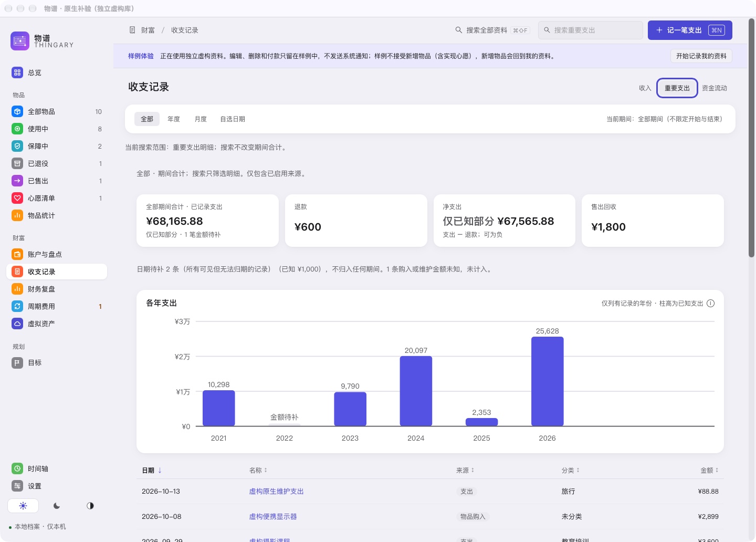Open the 虚拟资产 cloud icon
This screenshot has width=756, height=542.
(x=17, y=324)
